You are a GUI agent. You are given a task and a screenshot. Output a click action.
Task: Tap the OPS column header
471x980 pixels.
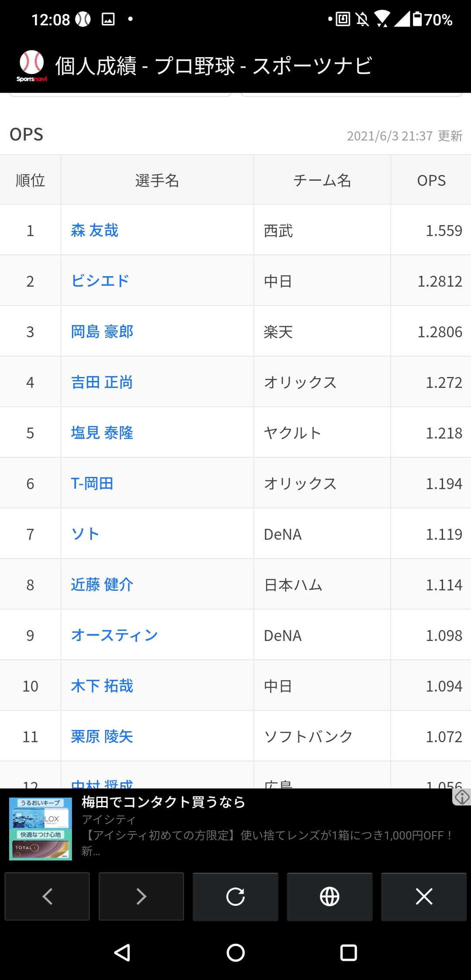tap(431, 180)
